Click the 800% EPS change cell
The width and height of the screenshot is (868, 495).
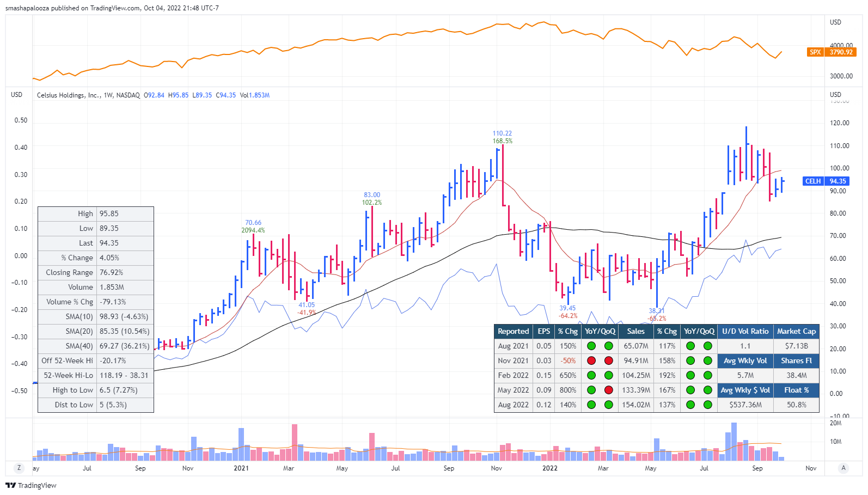[568, 390]
